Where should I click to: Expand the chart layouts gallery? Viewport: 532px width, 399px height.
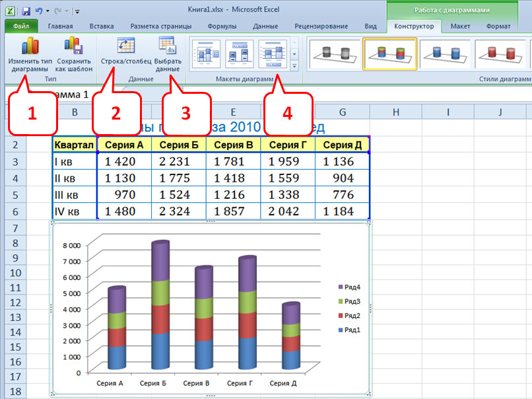294,65
